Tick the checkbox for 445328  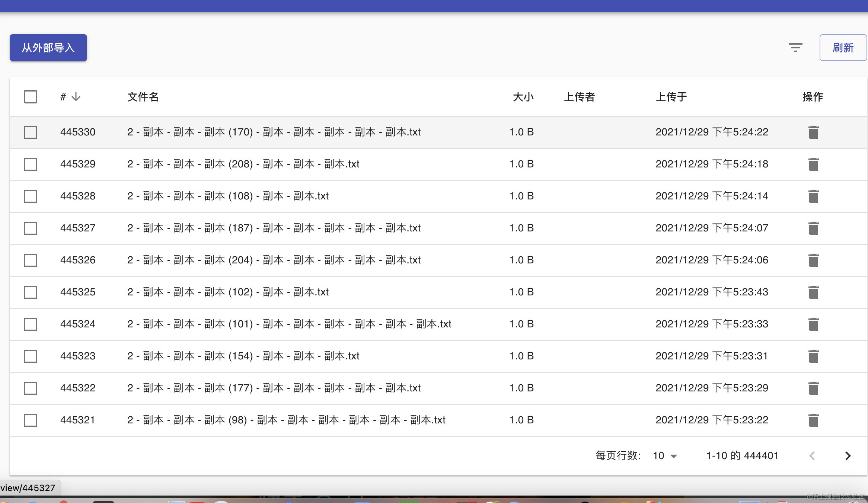31,196
